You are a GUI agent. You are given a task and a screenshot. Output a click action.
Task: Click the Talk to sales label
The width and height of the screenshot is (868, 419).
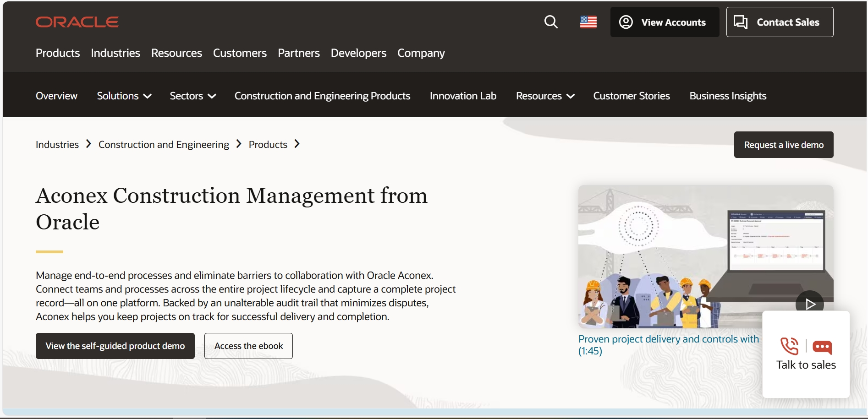(806, 365)
